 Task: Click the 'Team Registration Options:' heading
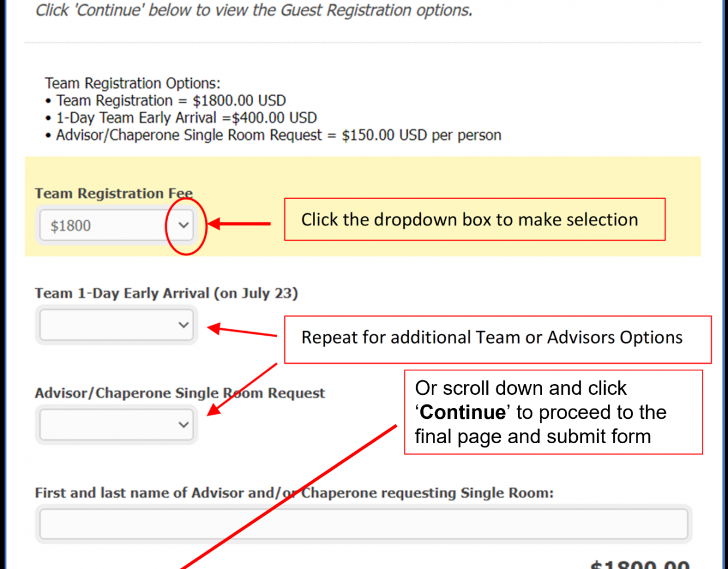tap(133, 83)
